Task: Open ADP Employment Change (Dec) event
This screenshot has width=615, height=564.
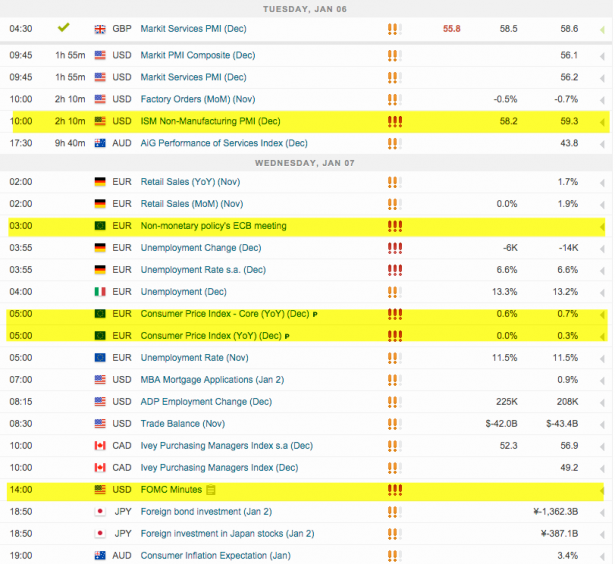Action: click(x=206, y=402)
